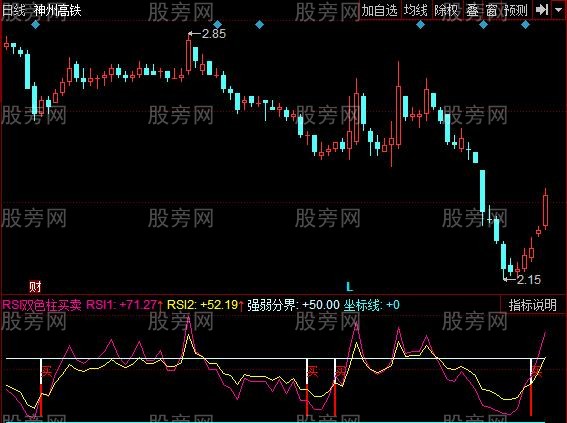Click the RSI双色柱买卖 indicator name

click(x=42, y=305)
